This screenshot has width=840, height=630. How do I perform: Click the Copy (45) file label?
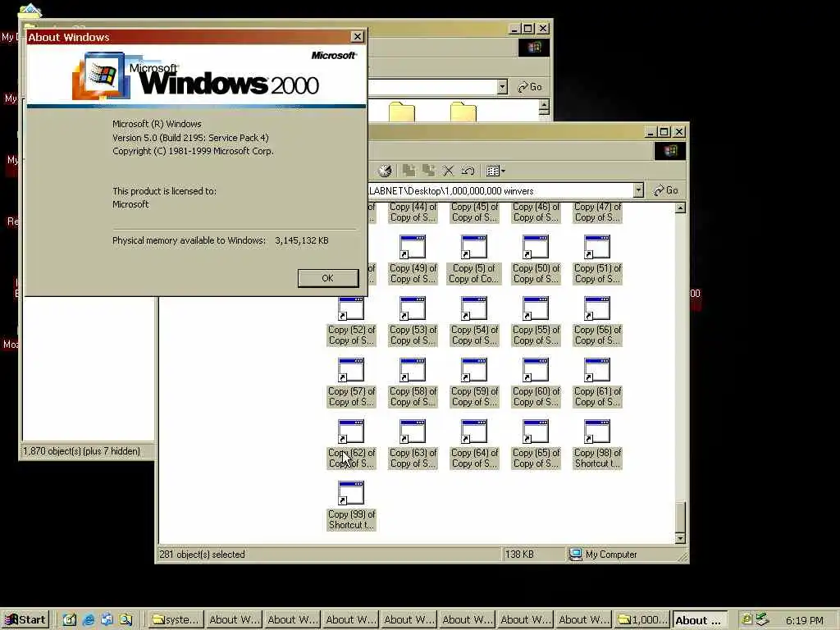pyautogui.click(x=475, y=212)
